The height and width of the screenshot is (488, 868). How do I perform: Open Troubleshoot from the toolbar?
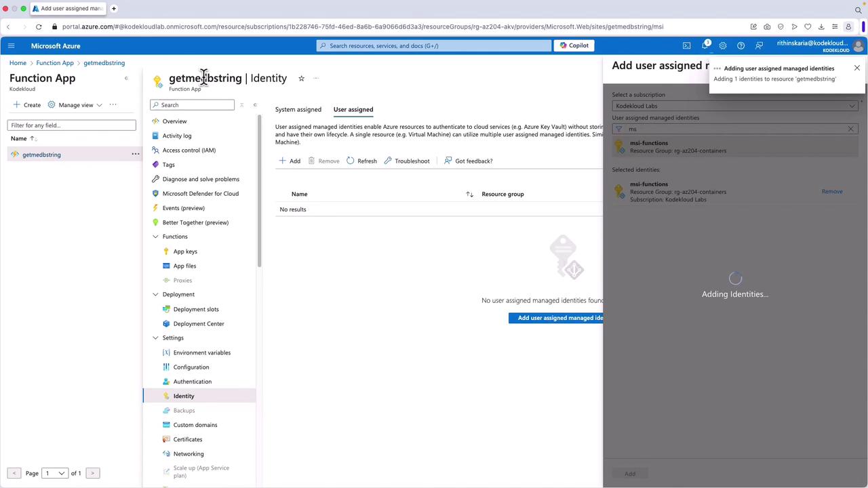(x=407, y=161)
